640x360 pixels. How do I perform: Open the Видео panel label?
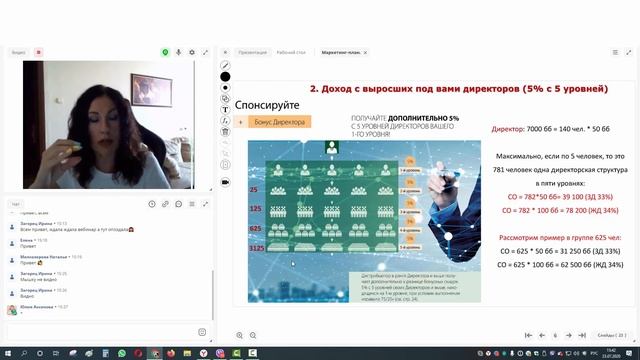click(18, 52)
